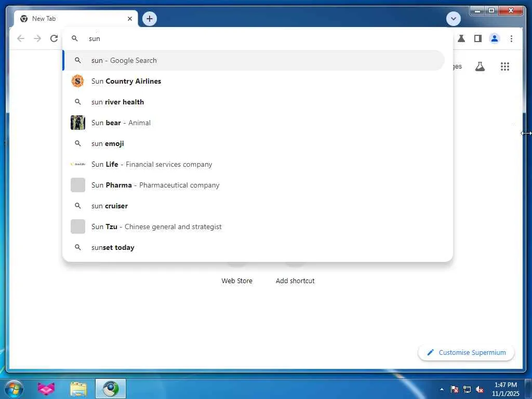Click into the address bar containing sun
The image size is (532, 399).
pyautogui.click(x=258, y=38)
